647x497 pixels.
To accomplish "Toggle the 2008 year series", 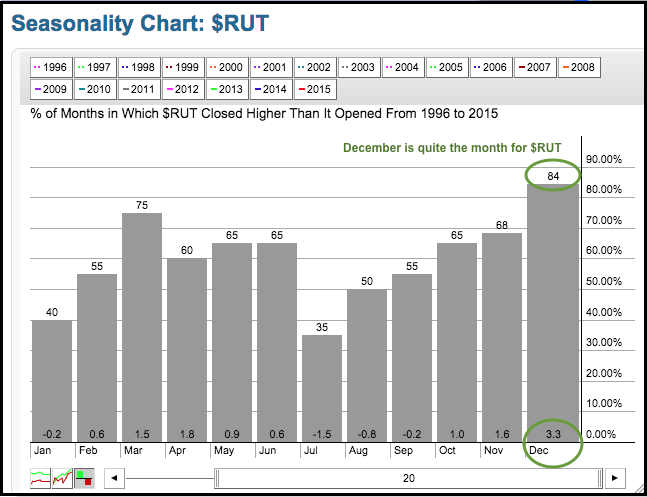I will pos(577,67).
